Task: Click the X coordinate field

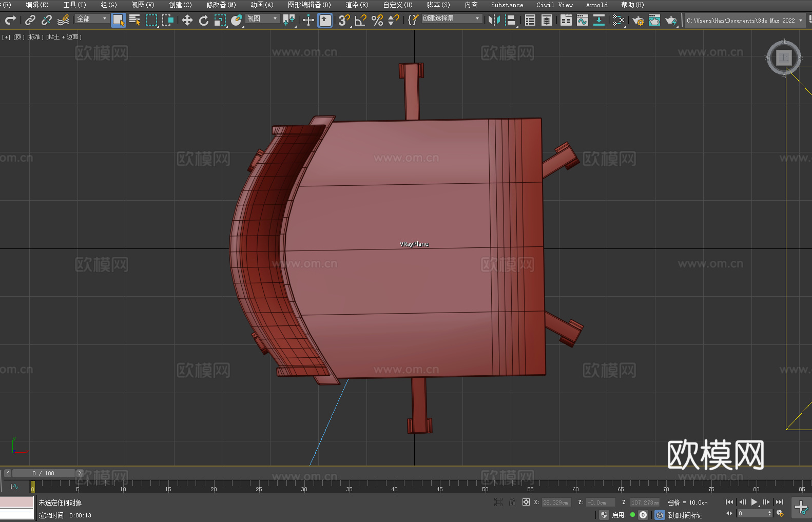Action: (x=556, y=502)
